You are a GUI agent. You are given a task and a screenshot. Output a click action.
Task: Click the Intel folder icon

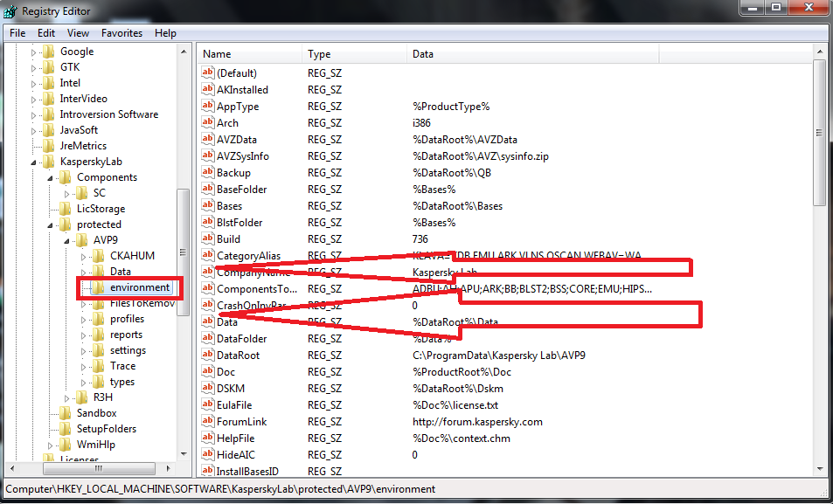tap(49, 83)
